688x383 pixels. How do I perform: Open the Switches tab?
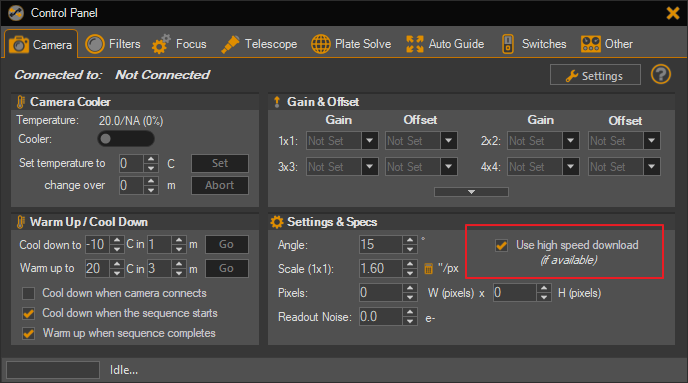(x=534, y=44)
